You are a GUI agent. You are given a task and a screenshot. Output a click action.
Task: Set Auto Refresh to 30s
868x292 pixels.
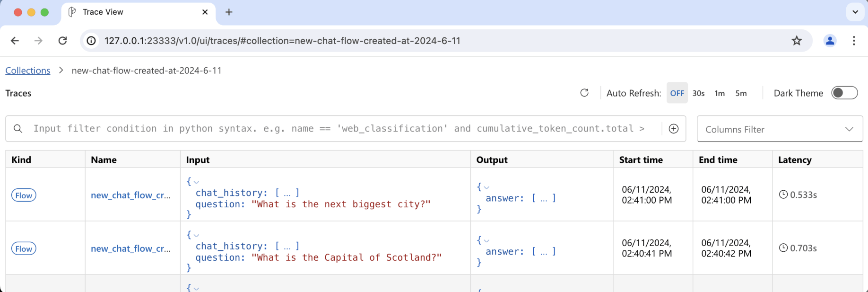(x=698, y=93)
